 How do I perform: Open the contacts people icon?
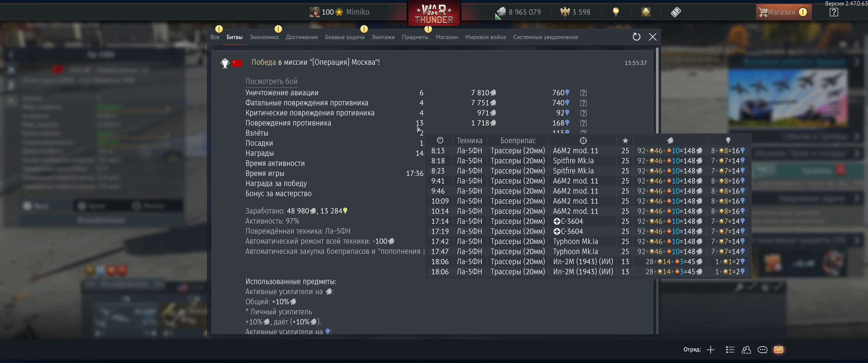[746, 350]
